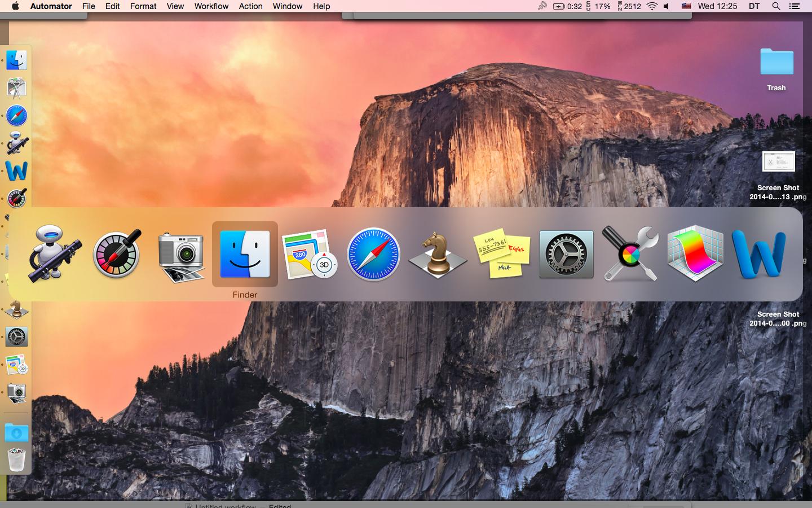
Task: Open the Action menu
Action: click(250, 6)
